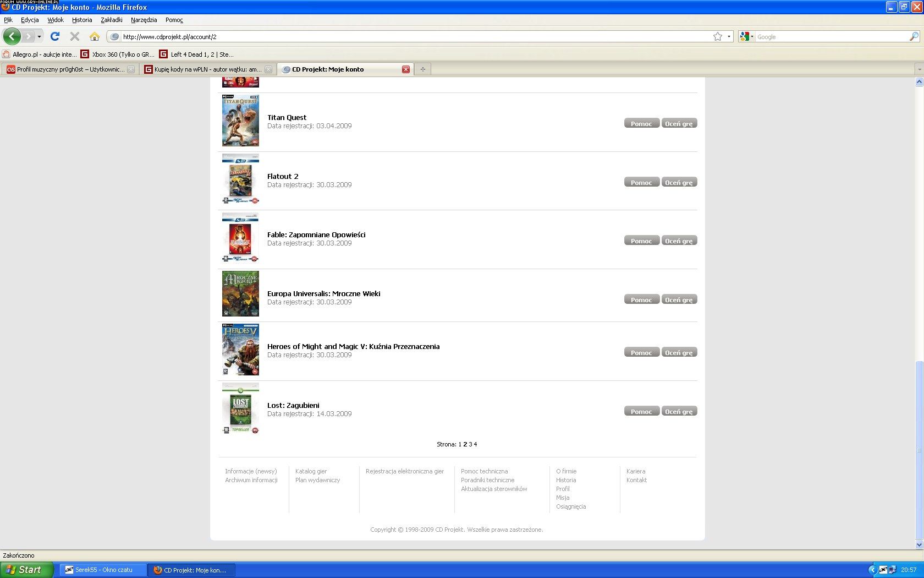Open Aktualizacja sterowników link
This screenshot has height=578, width=924.
(494, 489)
